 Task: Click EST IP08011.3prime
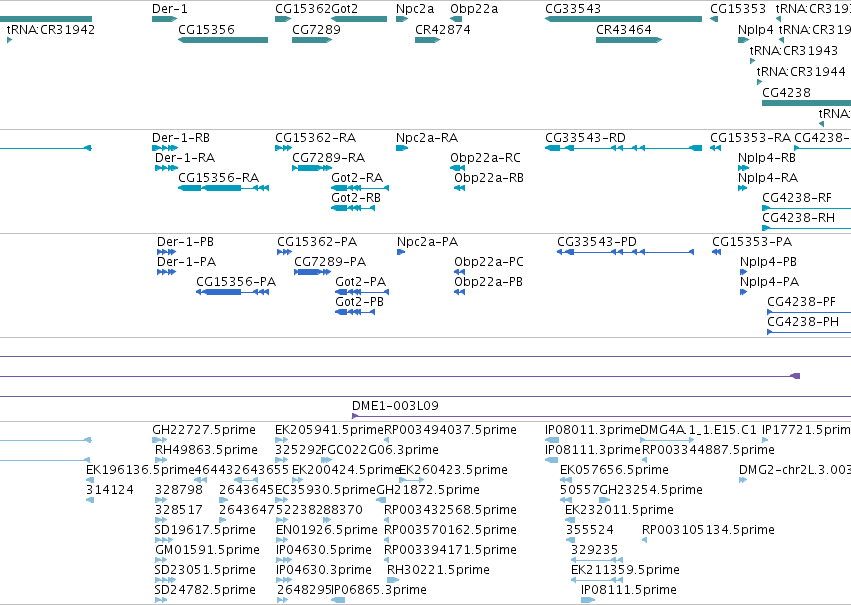552,440
